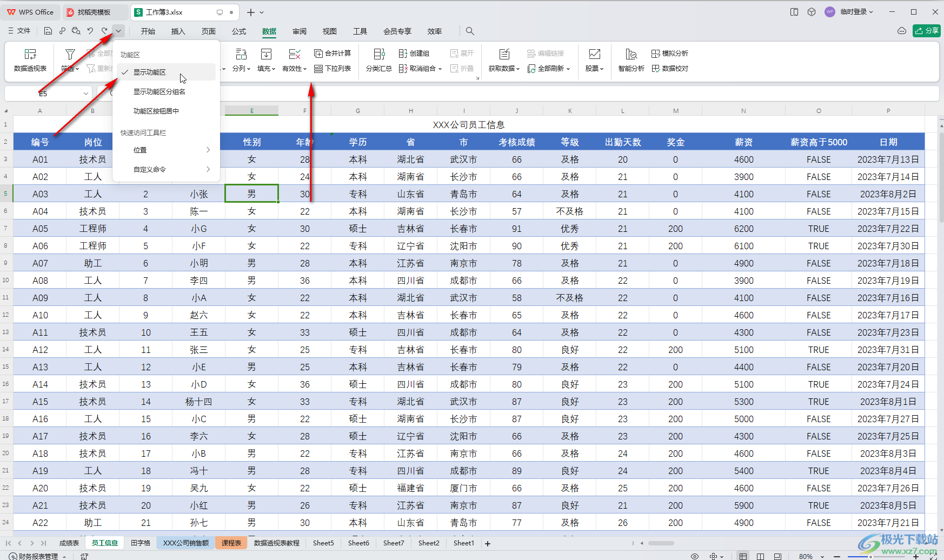Click the Data Proofing (数据校对) button
Viewport: 944px width, 560px height.
[670, 68]
